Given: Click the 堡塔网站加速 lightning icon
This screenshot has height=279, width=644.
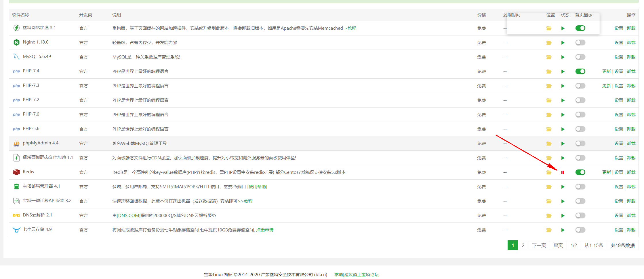Looking at the screenshot, I should tap(16, 28).
